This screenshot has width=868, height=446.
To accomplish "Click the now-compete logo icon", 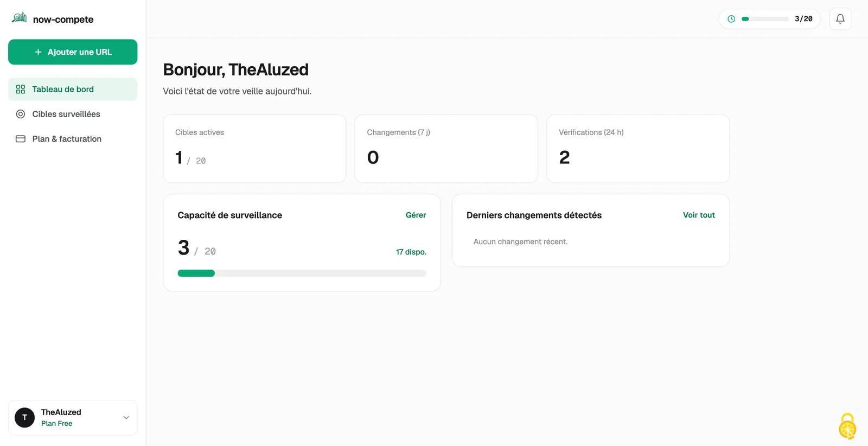I will 20,18.
